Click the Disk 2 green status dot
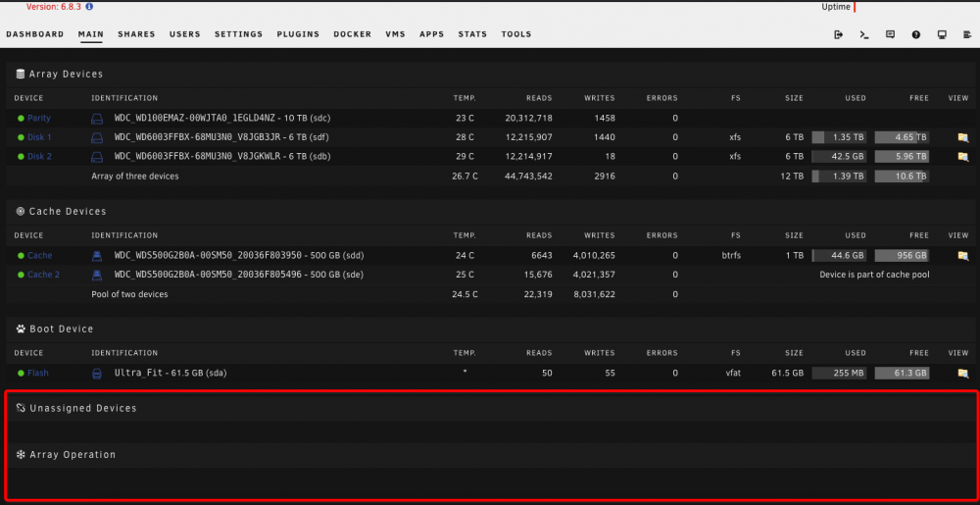 click(x=21, y=156)
